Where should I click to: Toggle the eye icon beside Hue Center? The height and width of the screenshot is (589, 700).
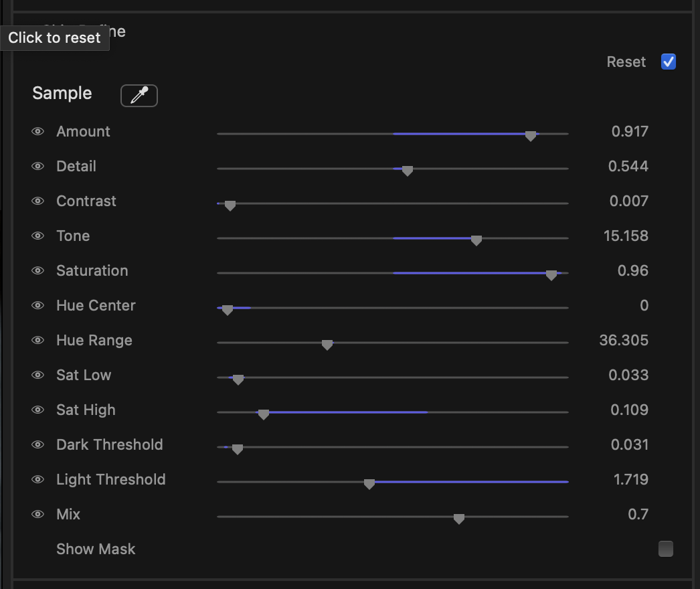click(x=38, y=305)
